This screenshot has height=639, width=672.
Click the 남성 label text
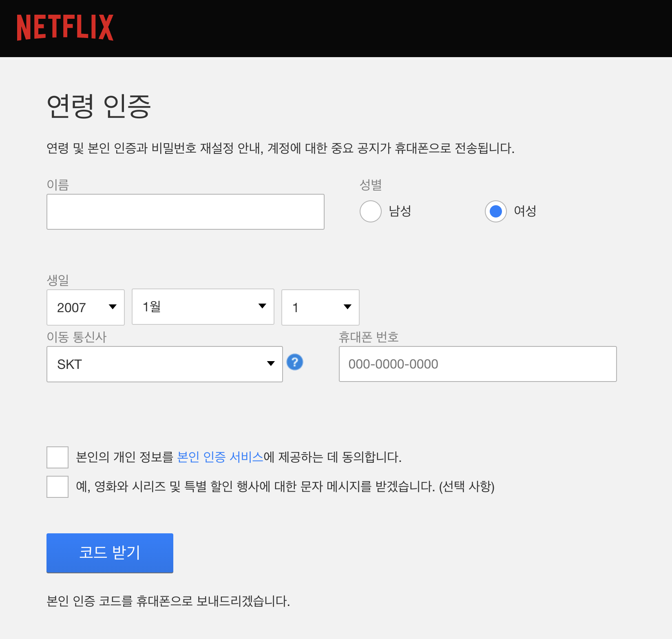click(x=400, y=211)
